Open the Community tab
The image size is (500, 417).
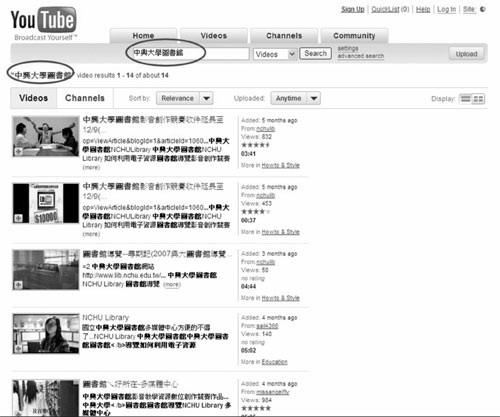pyautogui.click(x=354, y=36)
